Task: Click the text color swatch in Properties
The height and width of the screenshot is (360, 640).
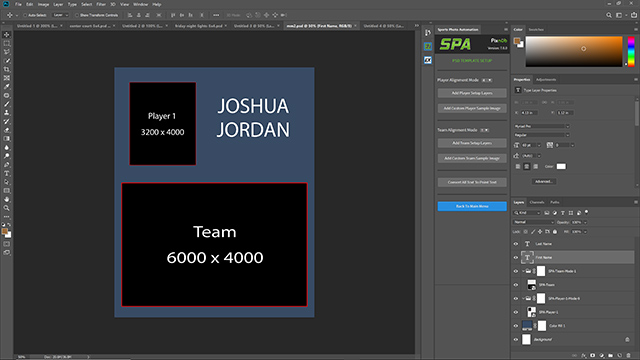Action: point(561,166)
